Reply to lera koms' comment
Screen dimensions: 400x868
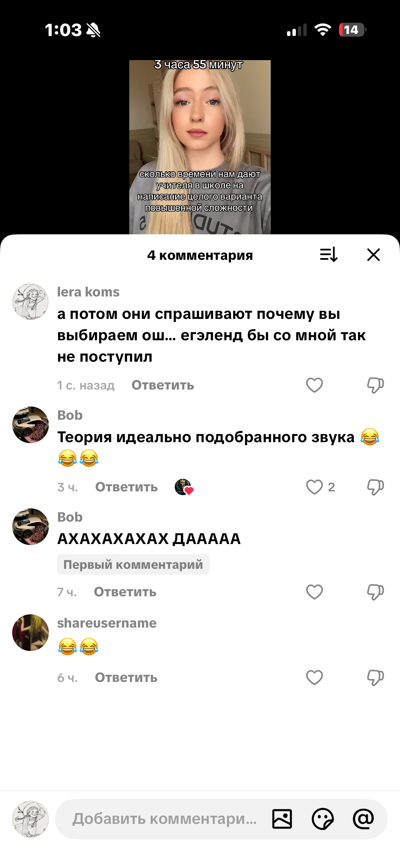click(163, 385)
